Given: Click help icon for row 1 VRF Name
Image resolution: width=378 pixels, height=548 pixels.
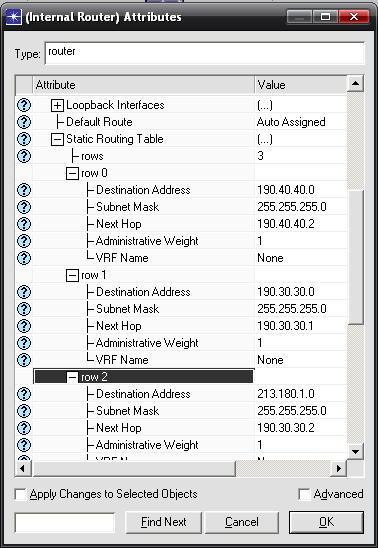Looking at the screenshot, I should [24, 360].
